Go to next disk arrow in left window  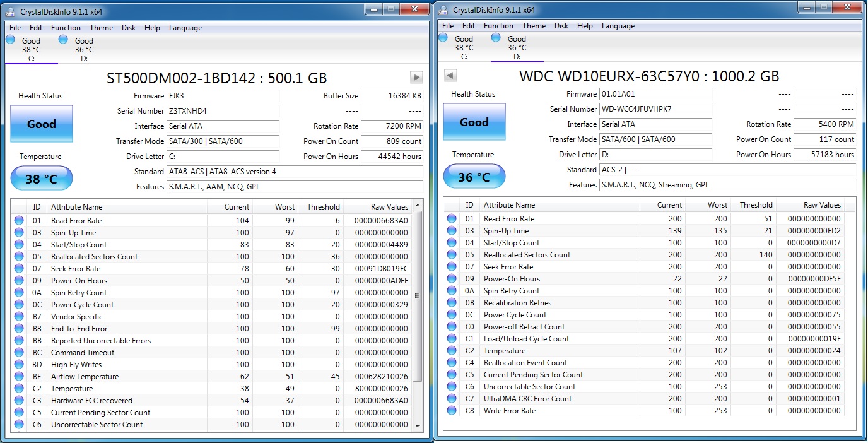416,78
